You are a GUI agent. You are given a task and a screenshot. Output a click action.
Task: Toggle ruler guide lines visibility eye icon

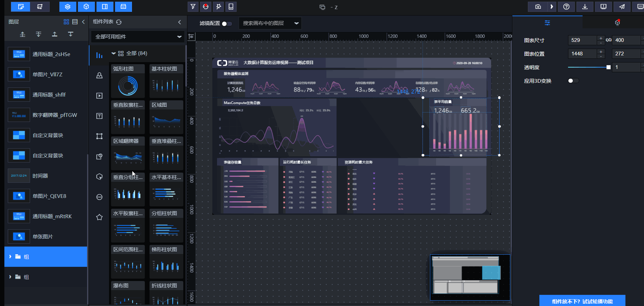191,36
